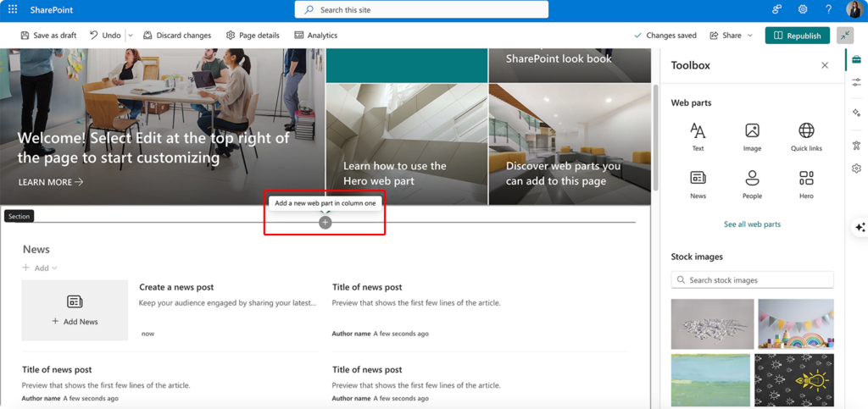Add a News web part from Toolbox

click(x=698, y=185)
